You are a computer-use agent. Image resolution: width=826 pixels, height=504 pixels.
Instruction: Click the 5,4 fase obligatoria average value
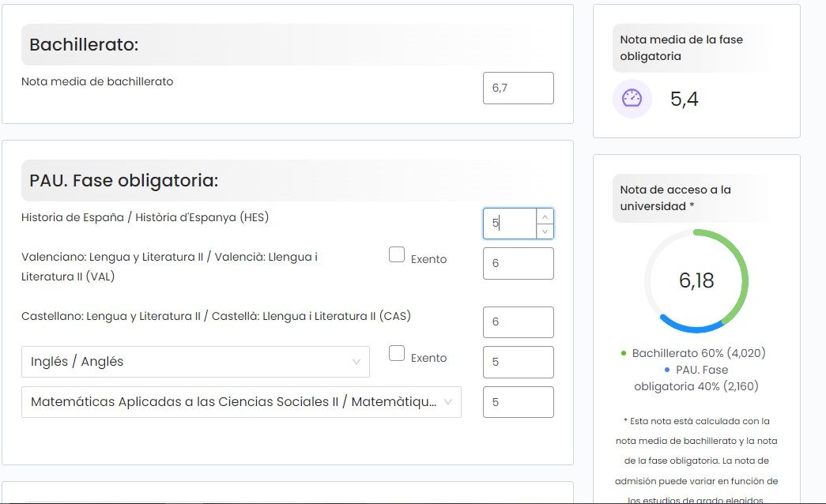(684, 100)
